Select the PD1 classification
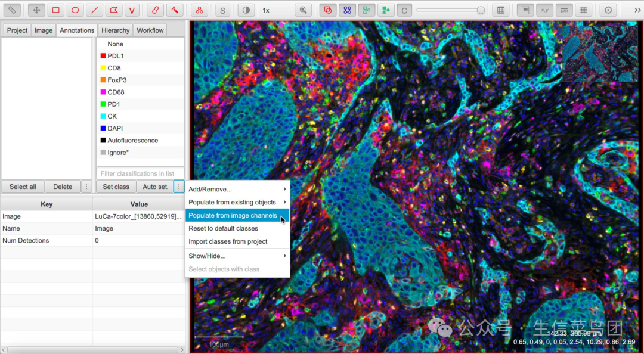 pos(140,104)
